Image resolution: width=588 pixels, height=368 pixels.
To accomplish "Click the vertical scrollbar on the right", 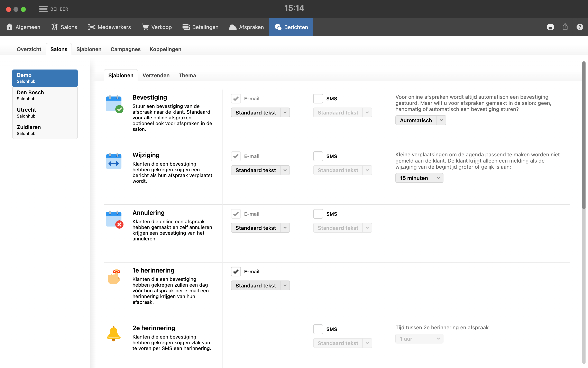I will coord(584,135).
